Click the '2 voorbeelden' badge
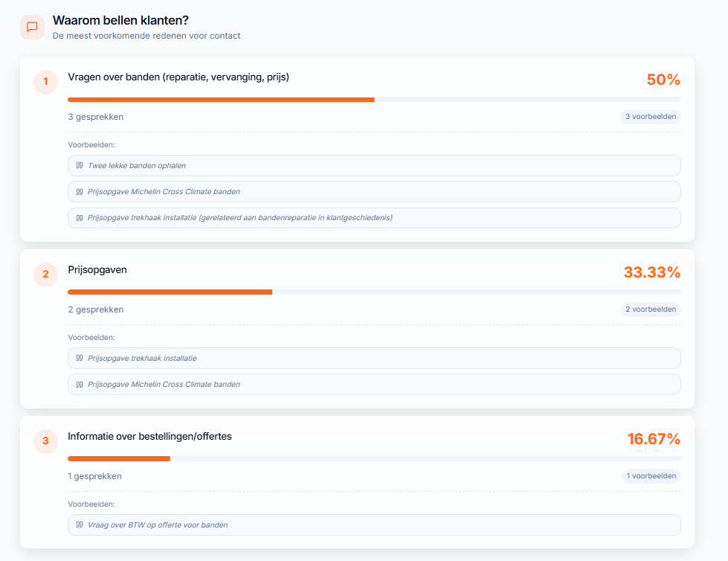 pyautogui.click(x=651, y=310)
